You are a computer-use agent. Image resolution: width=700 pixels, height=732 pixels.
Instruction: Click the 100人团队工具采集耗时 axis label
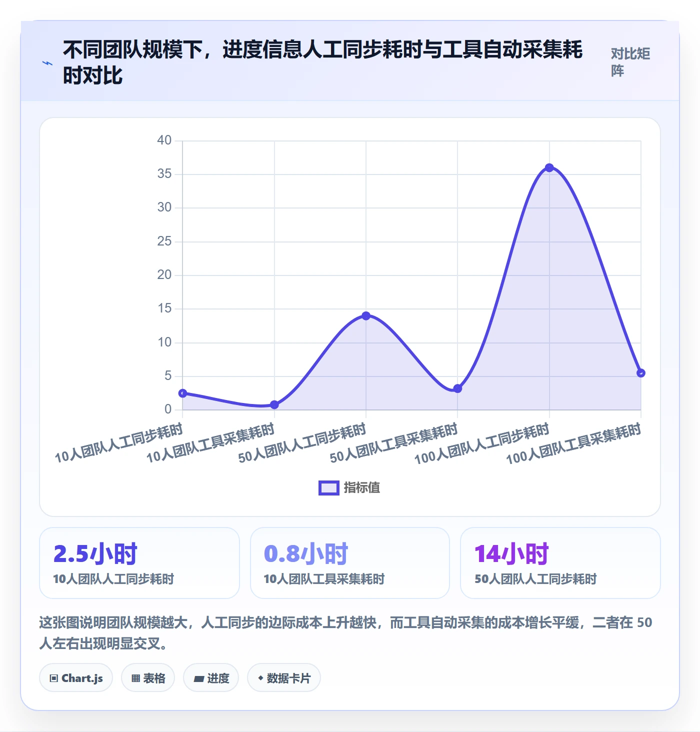click(x=573, y=443)
